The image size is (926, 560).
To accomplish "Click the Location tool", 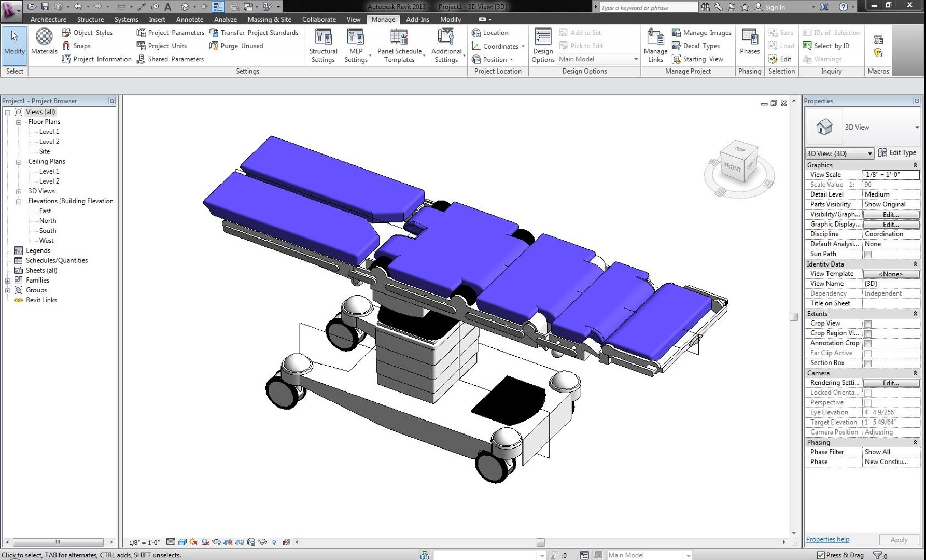I will point(490,33).
